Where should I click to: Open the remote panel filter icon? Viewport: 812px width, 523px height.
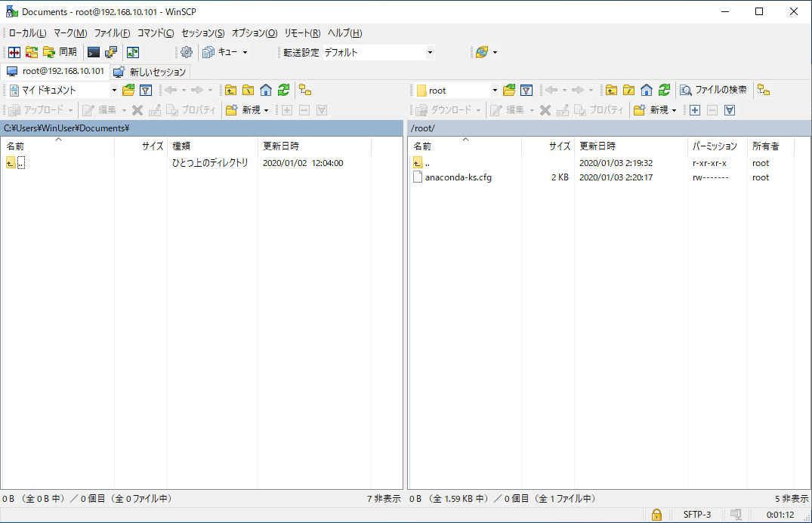pyautogui.click(x=526, y=90)
